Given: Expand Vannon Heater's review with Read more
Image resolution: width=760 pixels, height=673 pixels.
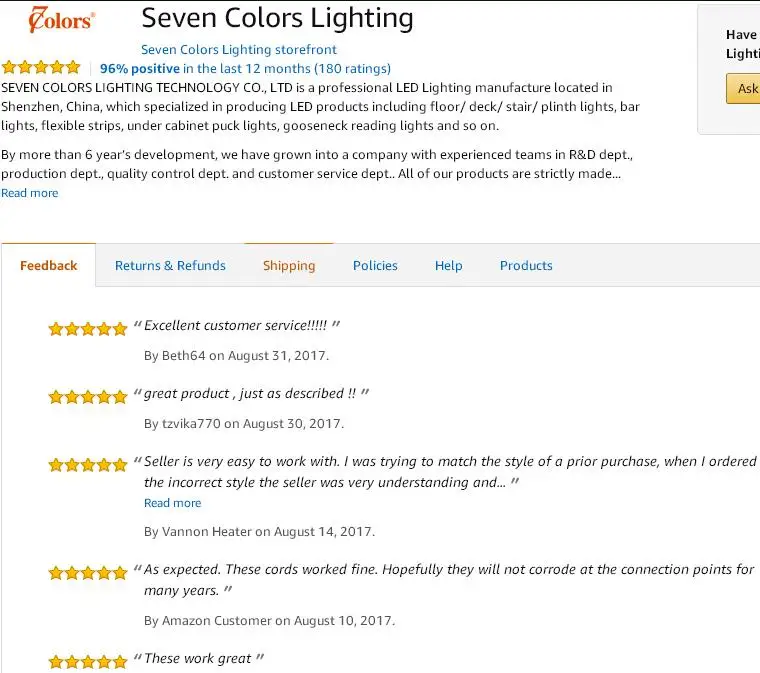Looking at the screenshot, I should 172,503.
